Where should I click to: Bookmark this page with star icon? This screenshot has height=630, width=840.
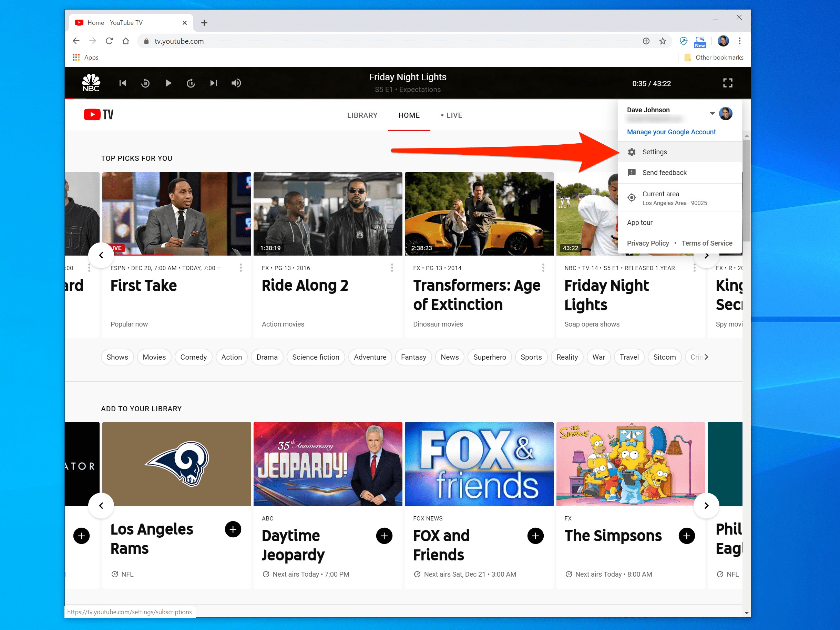coord(662,41)
